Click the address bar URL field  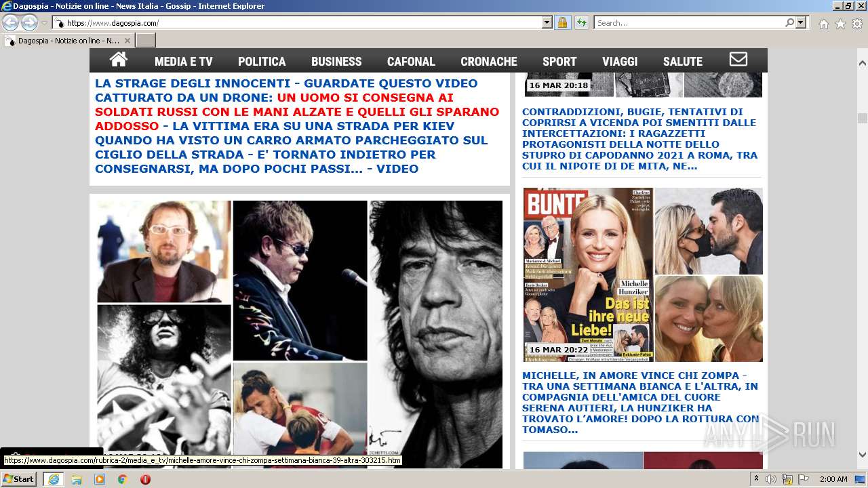click(x=297, y=23)
